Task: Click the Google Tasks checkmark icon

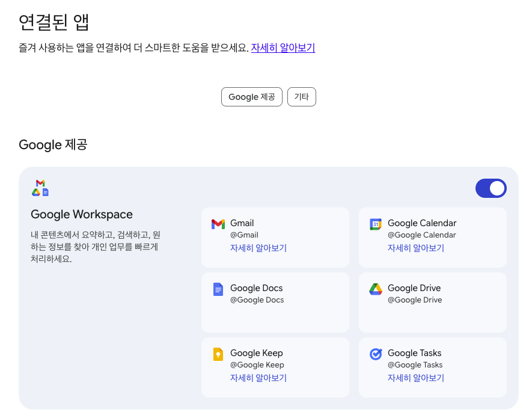Action: [376, 354]
